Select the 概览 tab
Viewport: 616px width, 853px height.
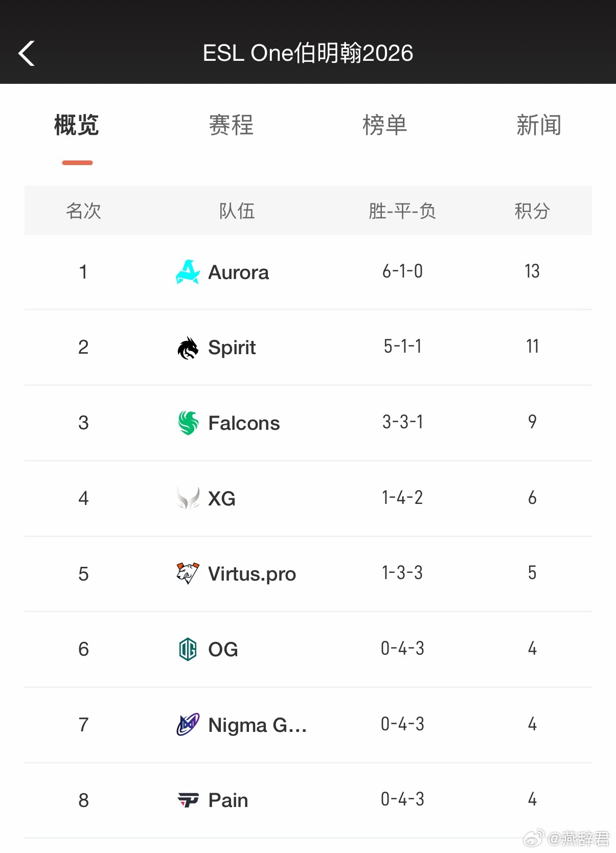77,125
